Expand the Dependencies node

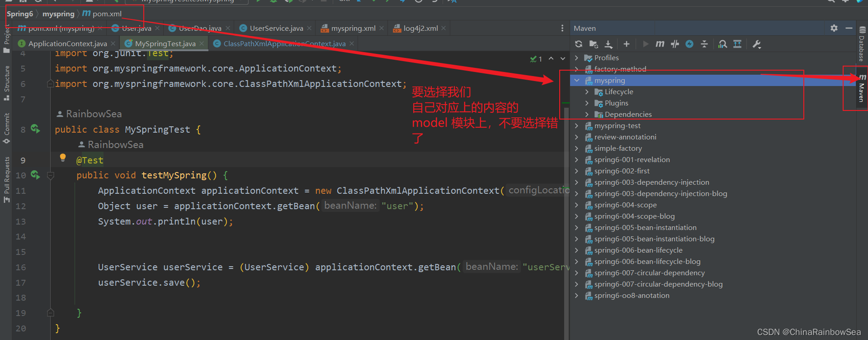(587, 114)
